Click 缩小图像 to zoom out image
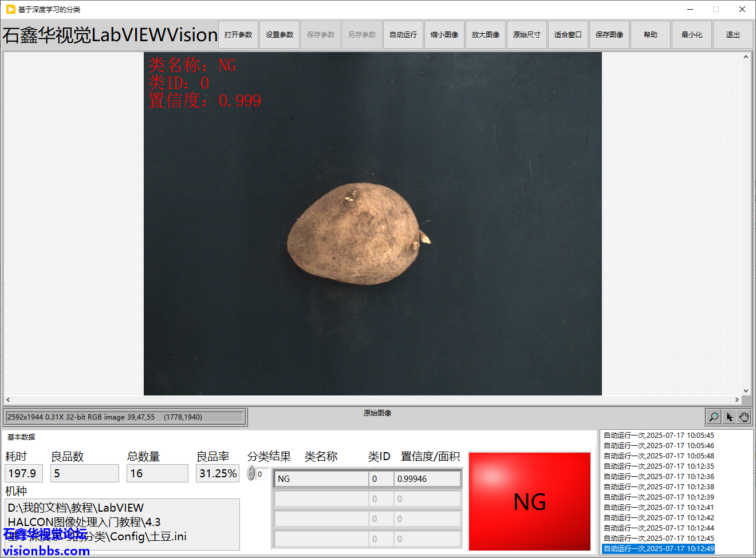 click(444, 35)
